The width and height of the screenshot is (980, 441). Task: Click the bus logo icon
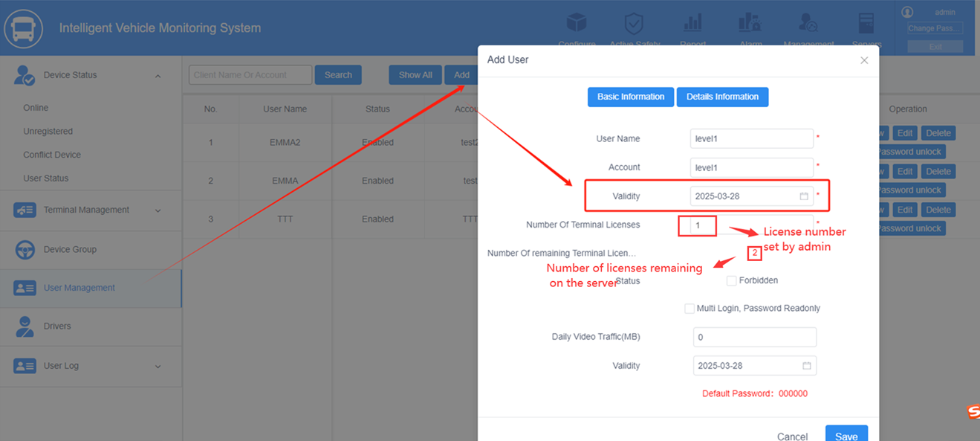pyautogui.click(x=24, y=29)
